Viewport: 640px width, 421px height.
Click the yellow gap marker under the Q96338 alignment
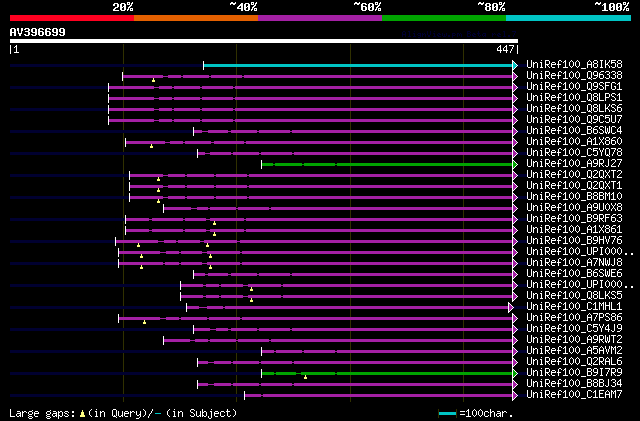click(153, 80)
